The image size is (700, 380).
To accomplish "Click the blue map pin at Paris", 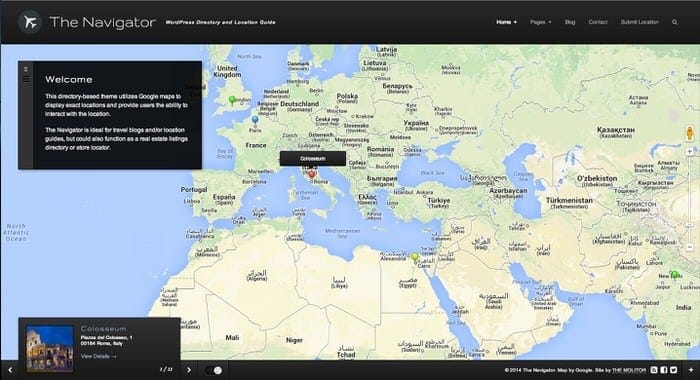I will click(255, 120).
